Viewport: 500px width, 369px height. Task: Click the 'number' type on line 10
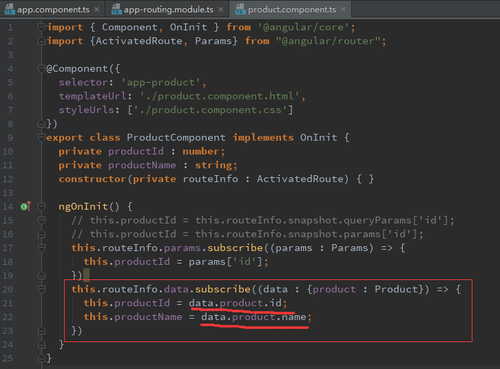pyautogui.click(x=201, y=151)
